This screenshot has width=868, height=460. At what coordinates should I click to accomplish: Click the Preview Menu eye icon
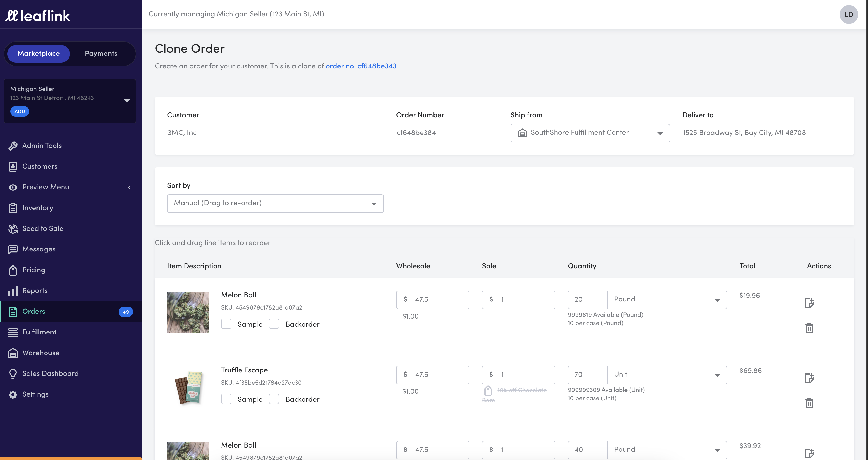click(x=13, y=187)
